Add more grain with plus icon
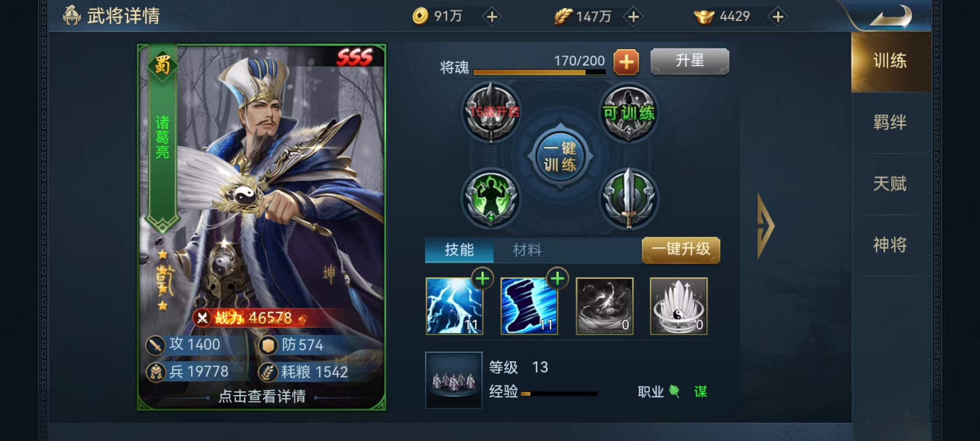 click(x=633, y=17)
